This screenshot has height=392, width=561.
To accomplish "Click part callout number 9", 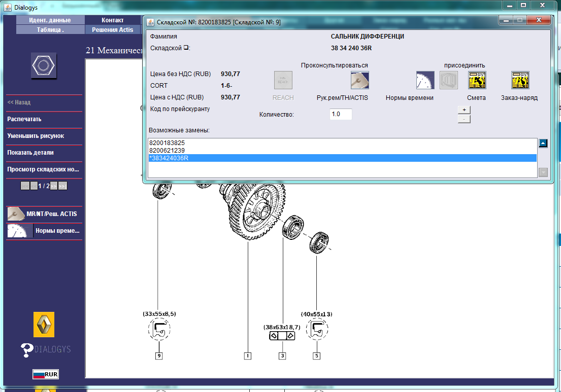I will 159,355.
